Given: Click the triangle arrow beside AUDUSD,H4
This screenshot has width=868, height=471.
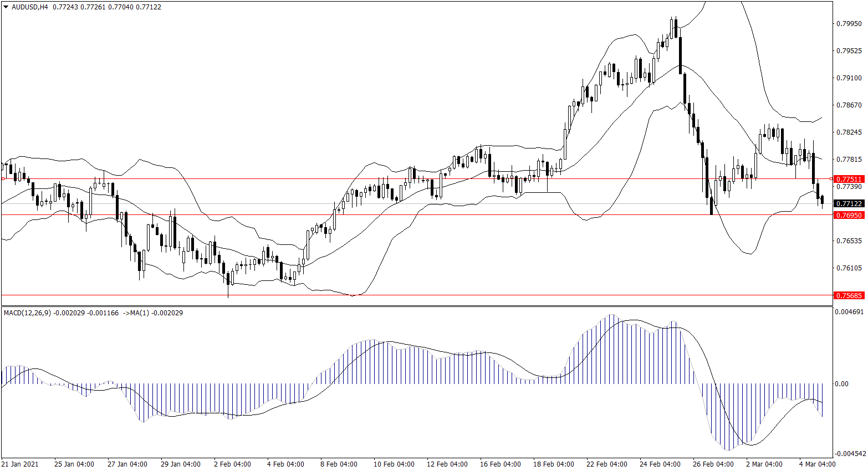Looking at the screenshot, I should pyautogui.click(x=6, y=7).
